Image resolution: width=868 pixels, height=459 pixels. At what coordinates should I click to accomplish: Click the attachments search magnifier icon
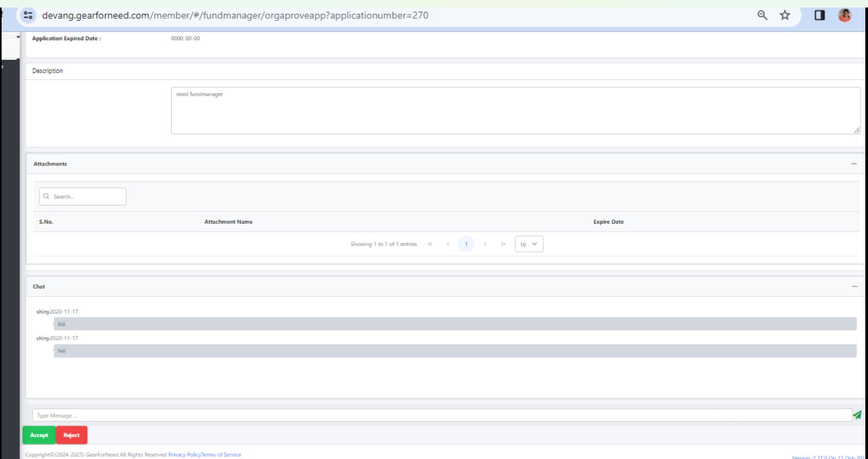[x=46, y=196]
